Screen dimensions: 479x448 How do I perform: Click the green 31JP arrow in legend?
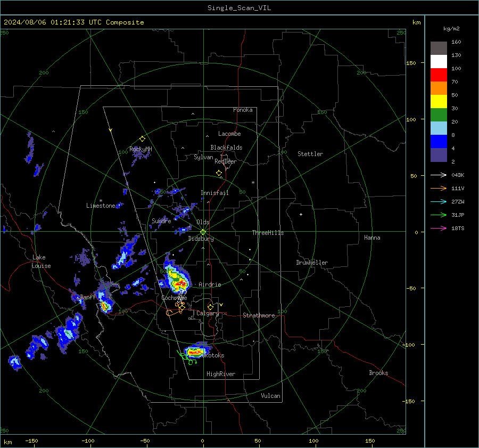point(439,215)
